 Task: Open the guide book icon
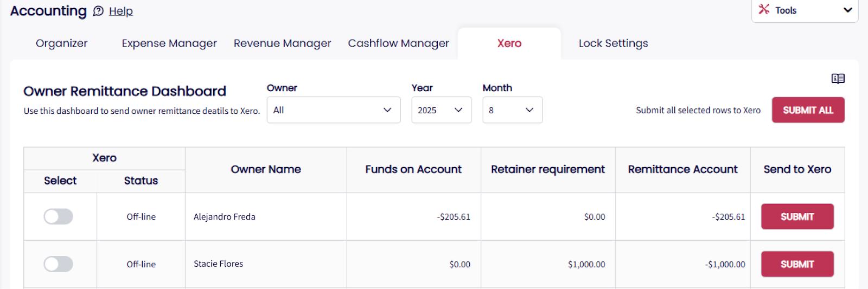click(838, 79)
